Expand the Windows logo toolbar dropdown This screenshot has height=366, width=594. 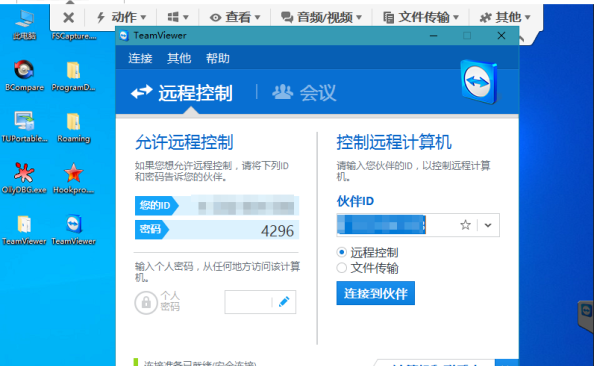coord(178,17)
